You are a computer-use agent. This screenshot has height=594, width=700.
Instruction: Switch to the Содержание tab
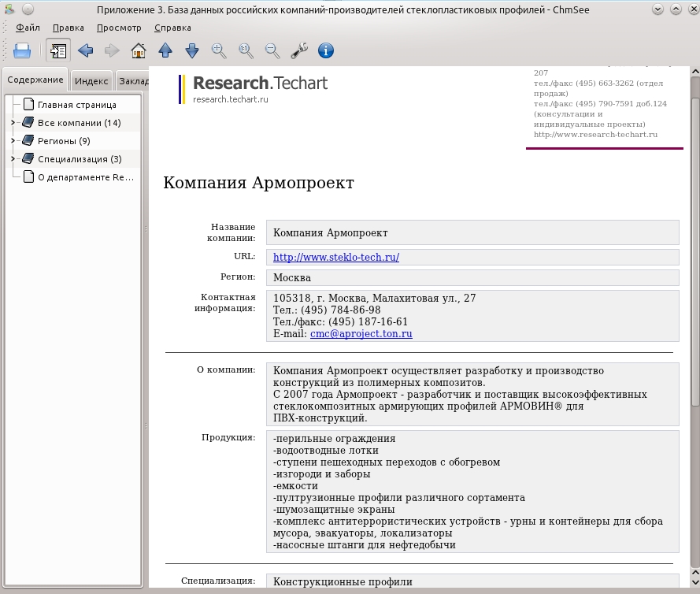coord(35,80)
